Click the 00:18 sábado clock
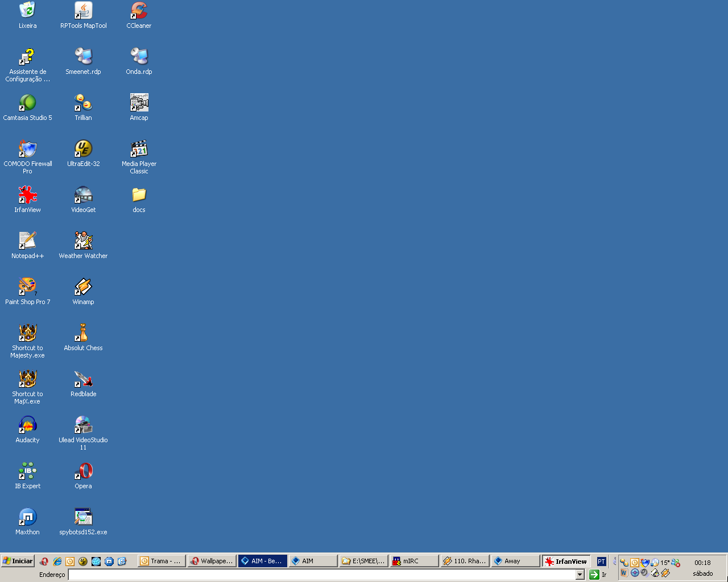Viewport: 728px width, 582px height. (x=703, y=568)
